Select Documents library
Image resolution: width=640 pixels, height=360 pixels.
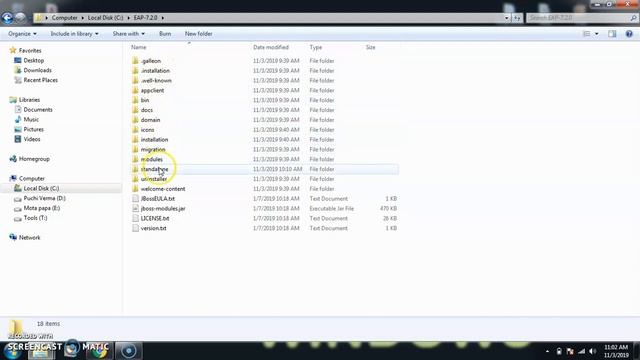tap(38, 109)
